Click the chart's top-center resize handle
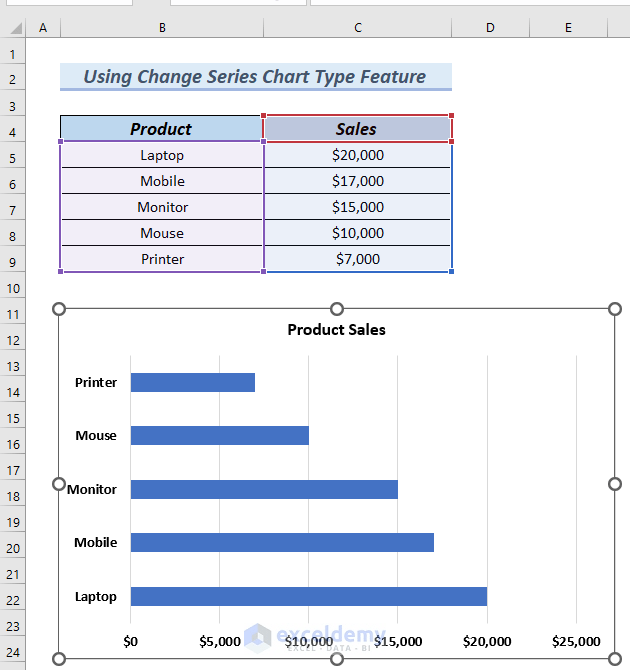The width and height of the screenshot is (630, 670). pos(337,309)
